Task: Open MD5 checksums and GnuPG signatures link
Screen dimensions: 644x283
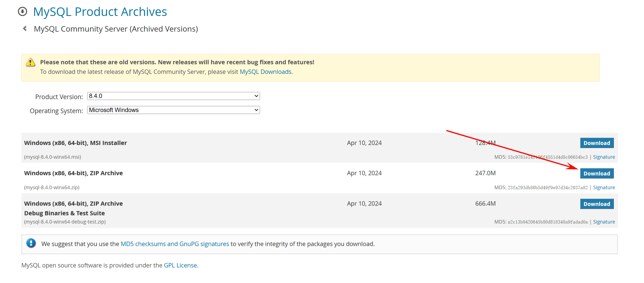Action: tap(175, 244)
